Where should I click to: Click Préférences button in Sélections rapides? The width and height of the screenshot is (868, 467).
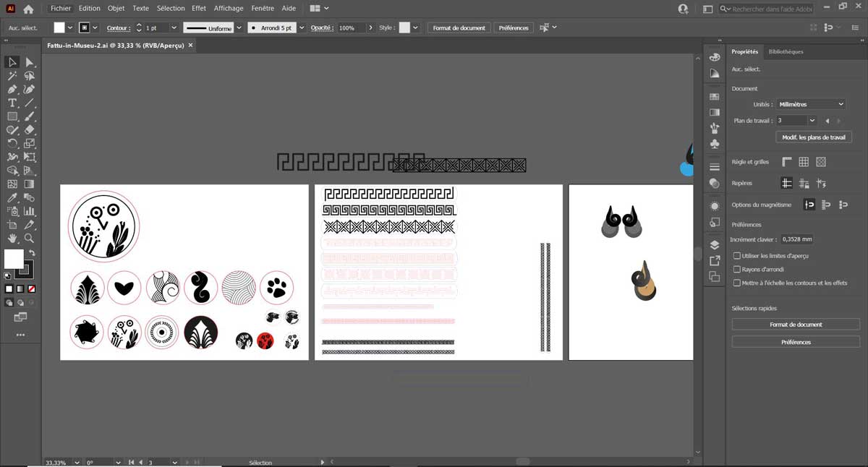pos(796,342)
